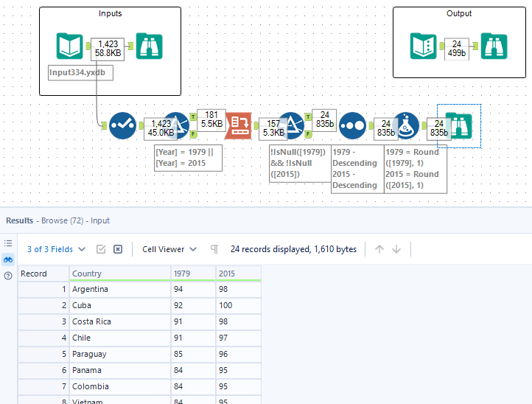Viewport: 532px width, 404px height.
Task: Click the 2015 column header
Action: (239, 274)
